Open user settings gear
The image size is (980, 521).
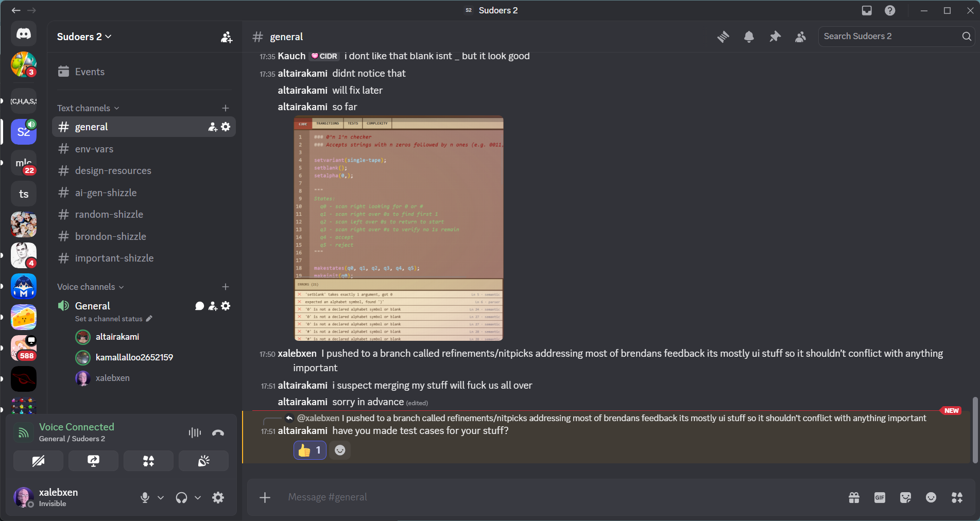(x=218, y=497)
